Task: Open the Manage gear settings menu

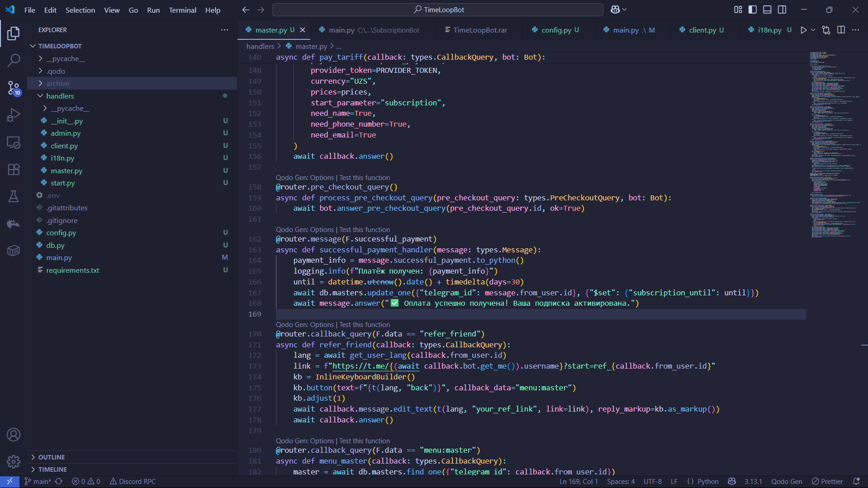Action: click(x=14, y=461)
